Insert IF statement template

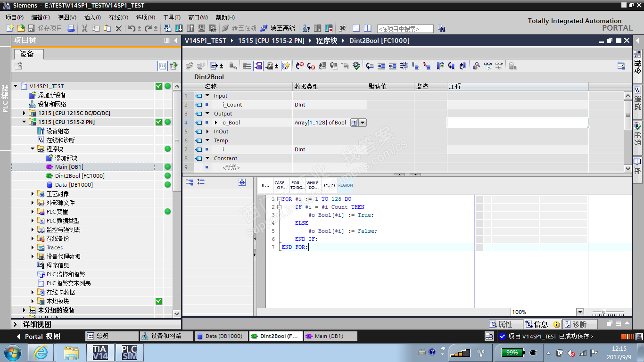pos(265,185)
